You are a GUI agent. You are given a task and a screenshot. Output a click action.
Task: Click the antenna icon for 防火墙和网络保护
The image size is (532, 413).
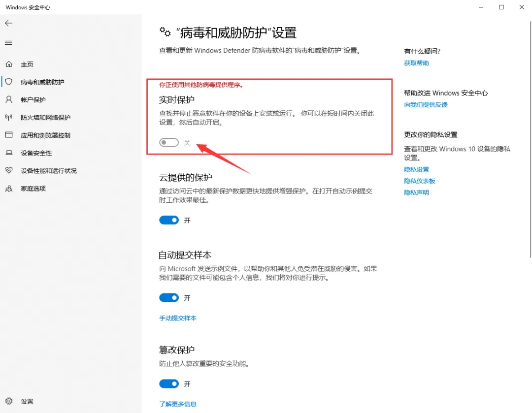point(9,117)
